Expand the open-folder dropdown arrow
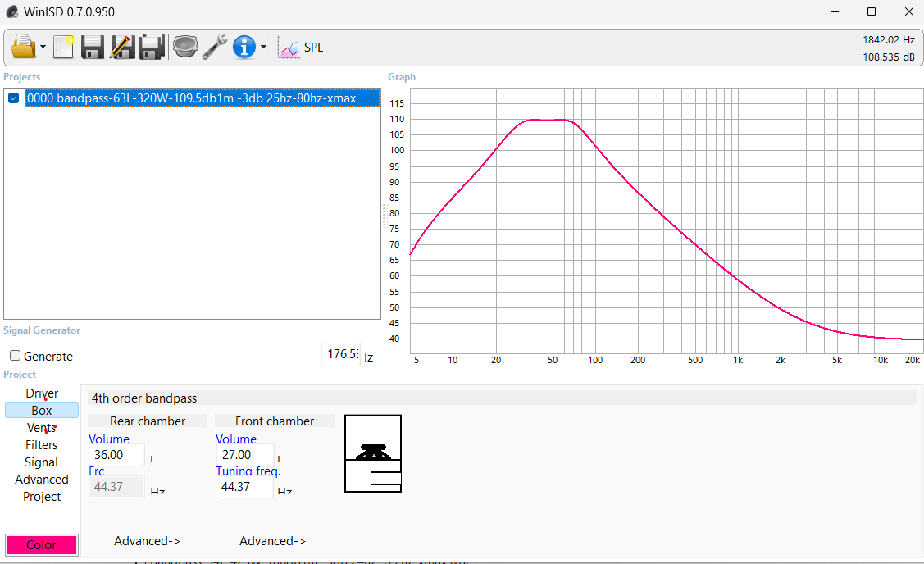 coord(43,48)
